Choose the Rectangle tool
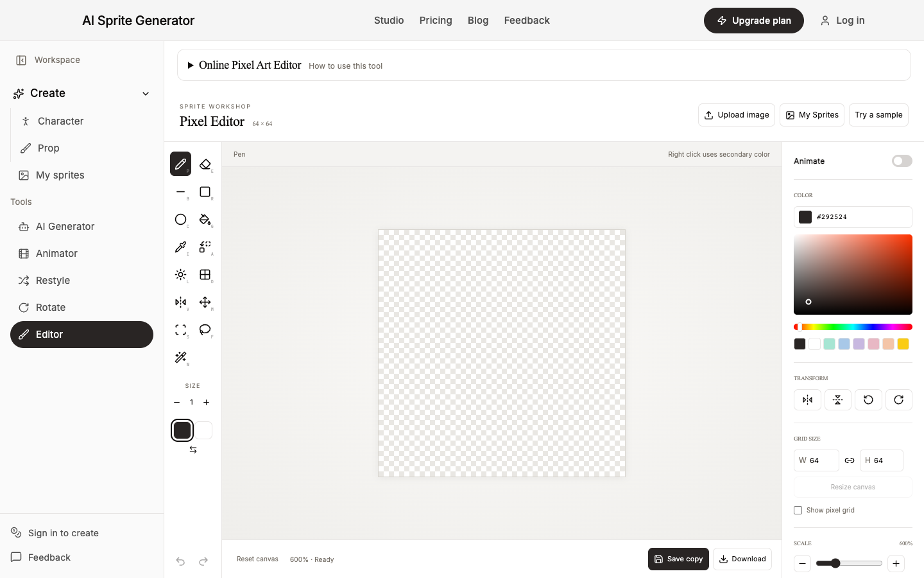Viewport: 924px width, 578px height. tap(205, 191)
